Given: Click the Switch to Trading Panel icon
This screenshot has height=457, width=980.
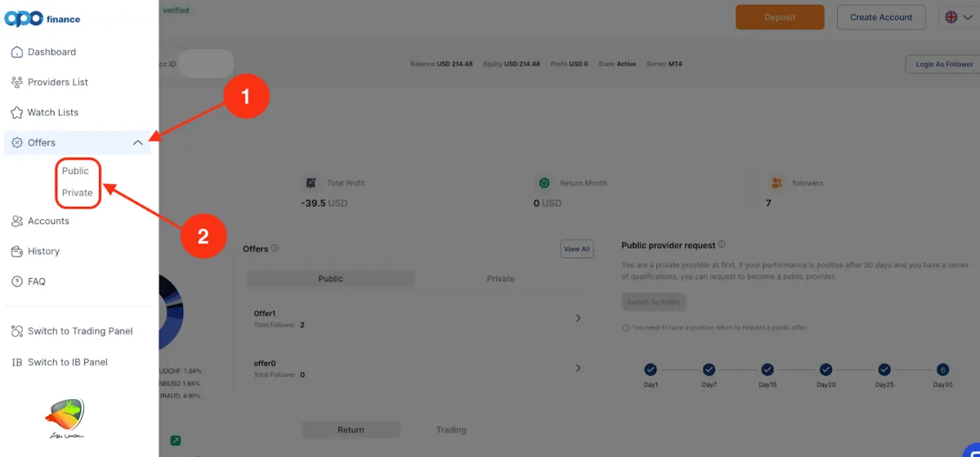Looking at the screenshot, I should pos(17,331).
